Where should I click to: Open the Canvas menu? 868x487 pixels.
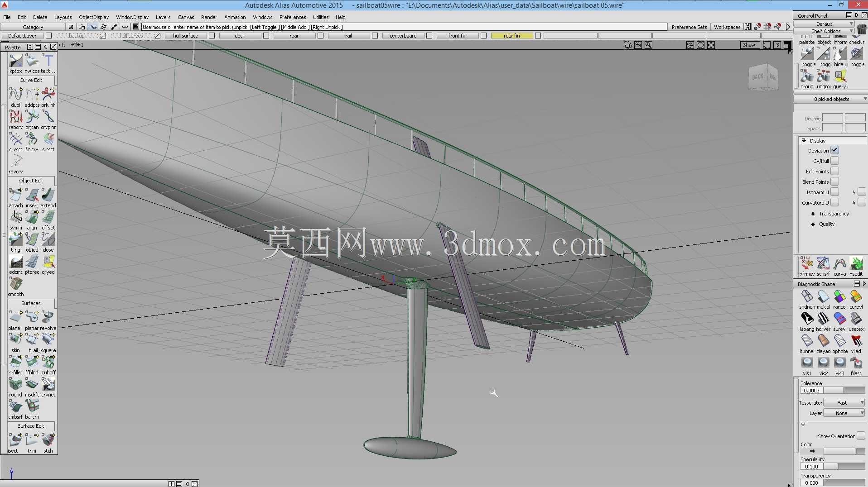click(186, 17)
